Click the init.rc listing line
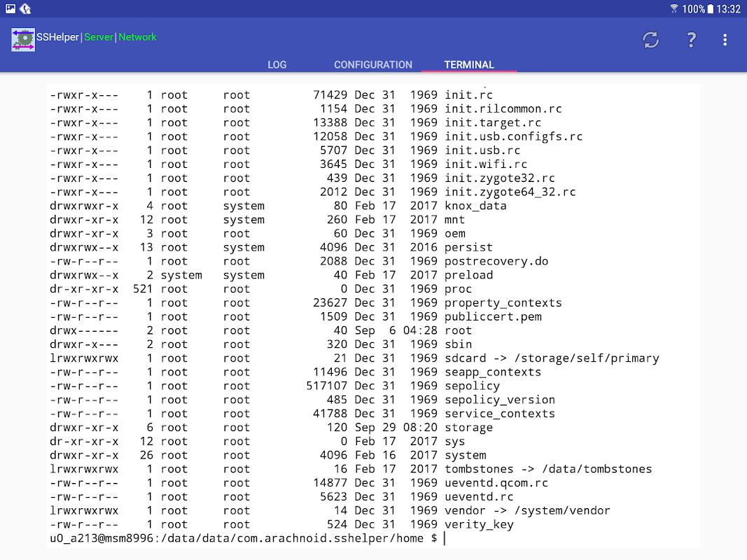The height and width of the screenshot is (560, 747). pos(271,94)
